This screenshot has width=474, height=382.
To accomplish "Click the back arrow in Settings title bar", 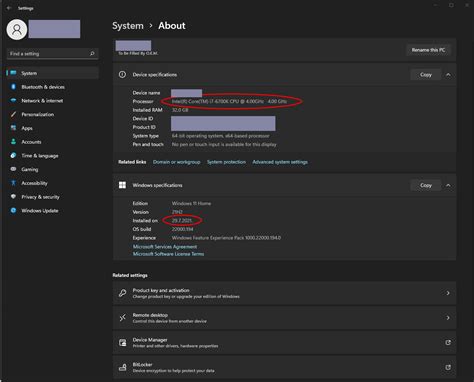I will pos(9,8).
